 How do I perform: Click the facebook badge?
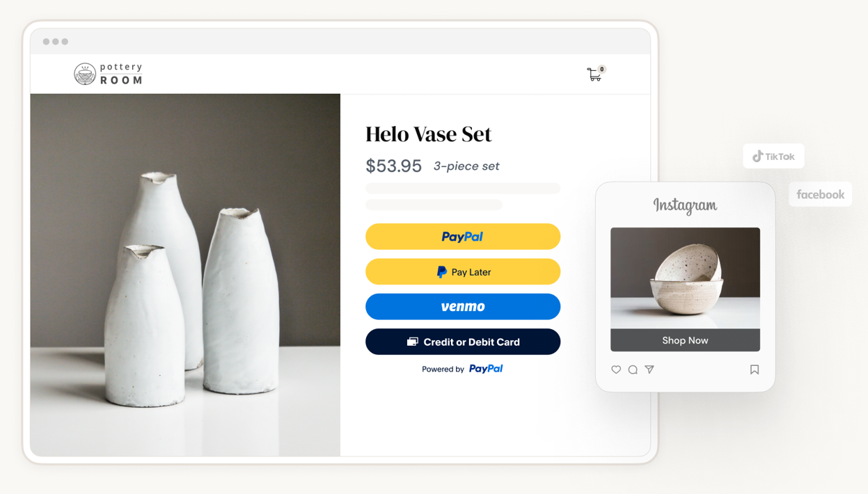(x=821, y=195)
